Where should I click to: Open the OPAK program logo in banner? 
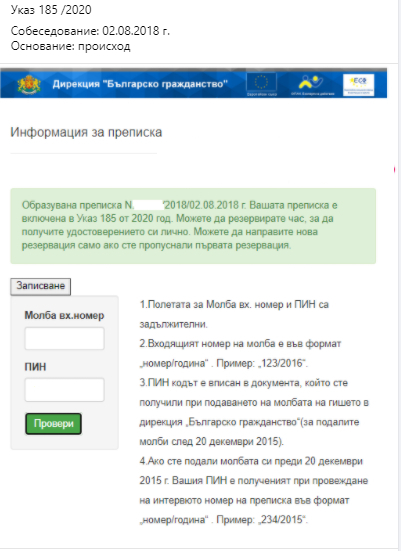pos(312,84)
